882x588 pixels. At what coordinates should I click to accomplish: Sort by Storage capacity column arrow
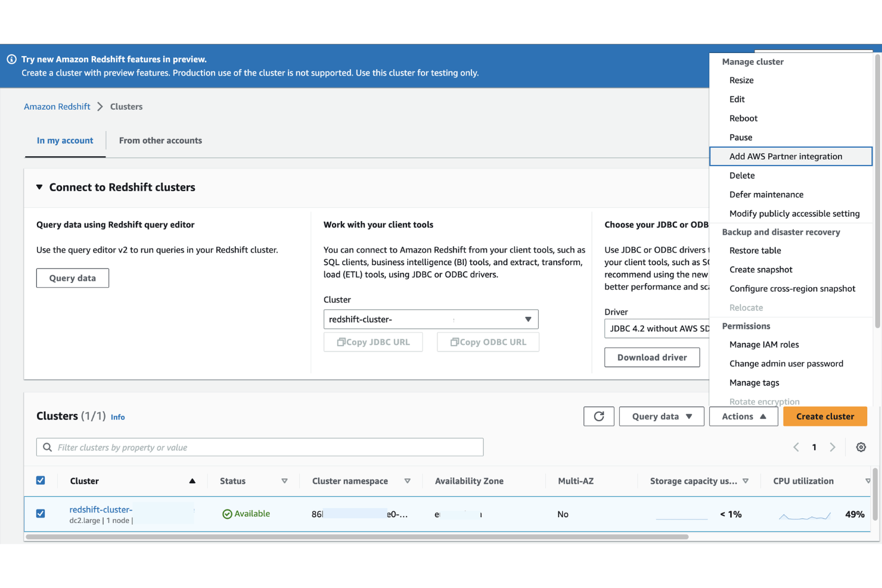tap(746, 481)
